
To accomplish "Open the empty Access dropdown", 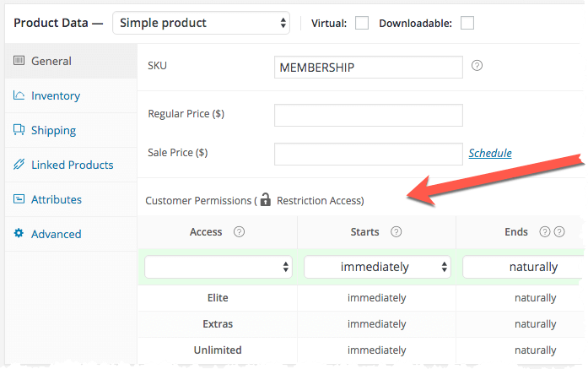I will pos(218,267).
